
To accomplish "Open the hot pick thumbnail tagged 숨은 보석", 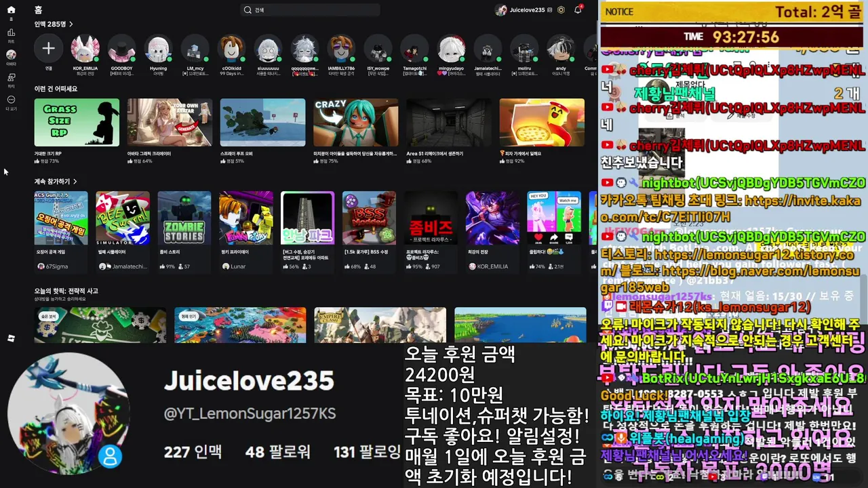I will (x=100, y=325).
